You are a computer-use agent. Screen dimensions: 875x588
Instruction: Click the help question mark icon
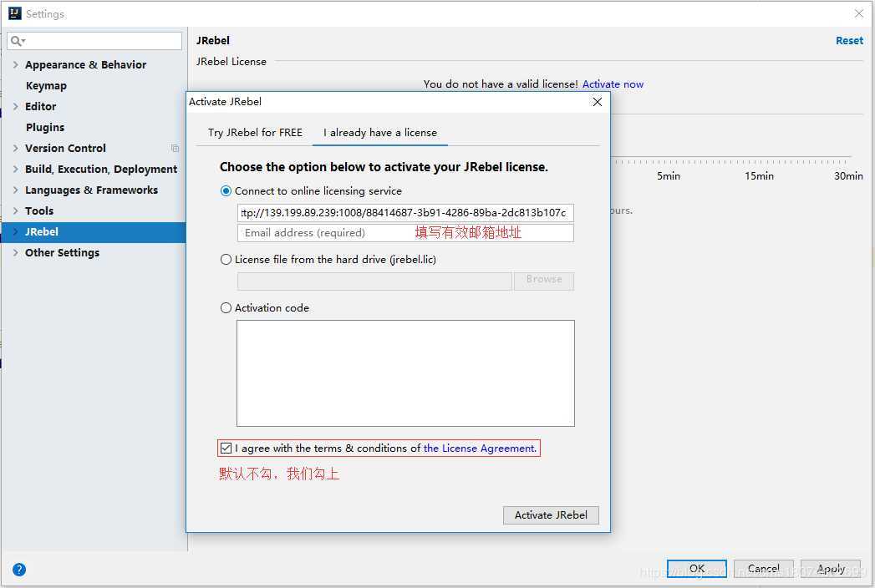click(x=19, y=570)
